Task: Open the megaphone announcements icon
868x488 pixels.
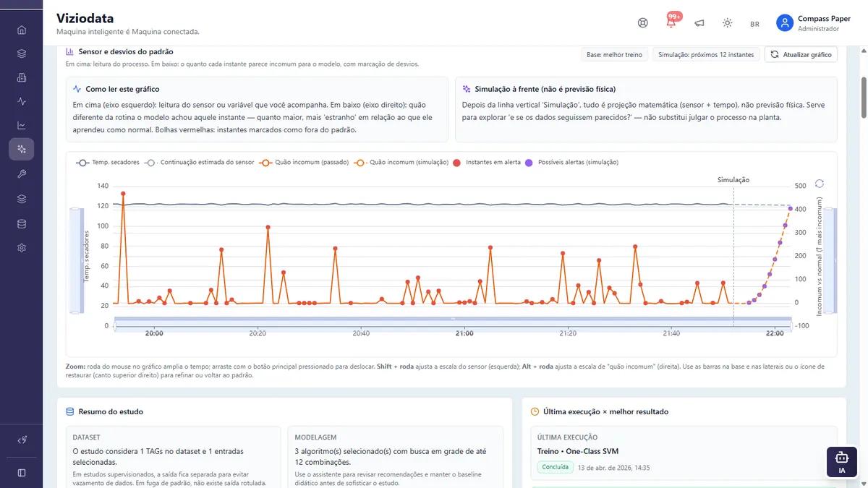Action: pos(699,22)
